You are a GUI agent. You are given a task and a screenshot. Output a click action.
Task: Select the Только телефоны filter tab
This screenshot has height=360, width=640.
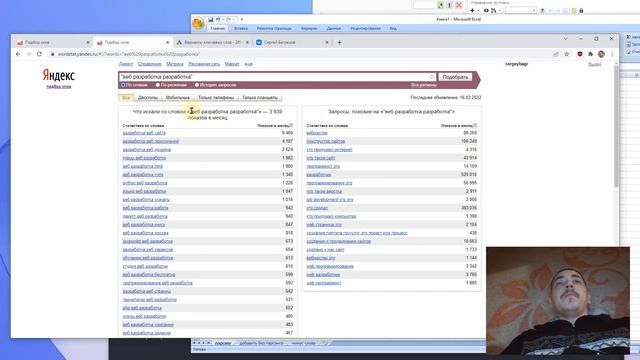(x=216, y=98)
